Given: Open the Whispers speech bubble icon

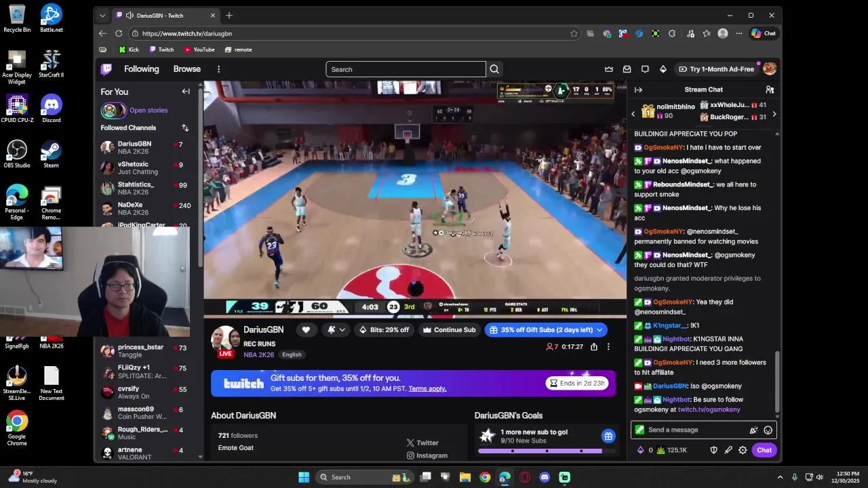Looking at the screenshot, I should (x=645, y=69).
